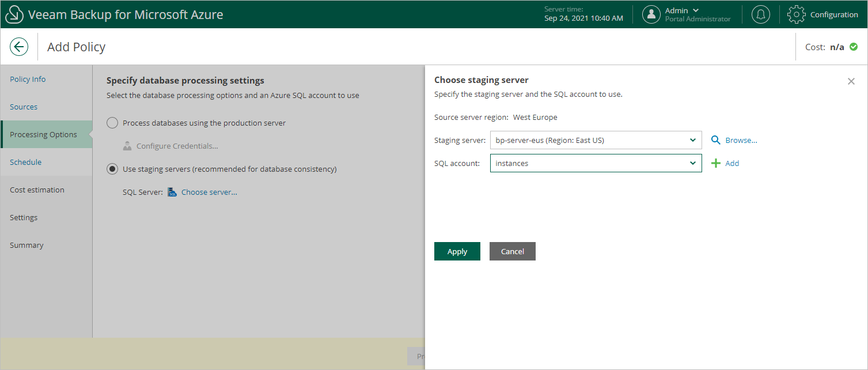Close the Choose staging server panel
The width and height of the screenshot is (868, 370).
pos(851,81)
